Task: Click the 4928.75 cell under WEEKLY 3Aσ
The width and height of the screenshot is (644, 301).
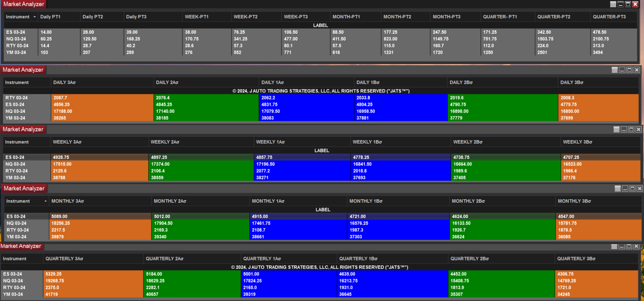Action: (99, 157)
